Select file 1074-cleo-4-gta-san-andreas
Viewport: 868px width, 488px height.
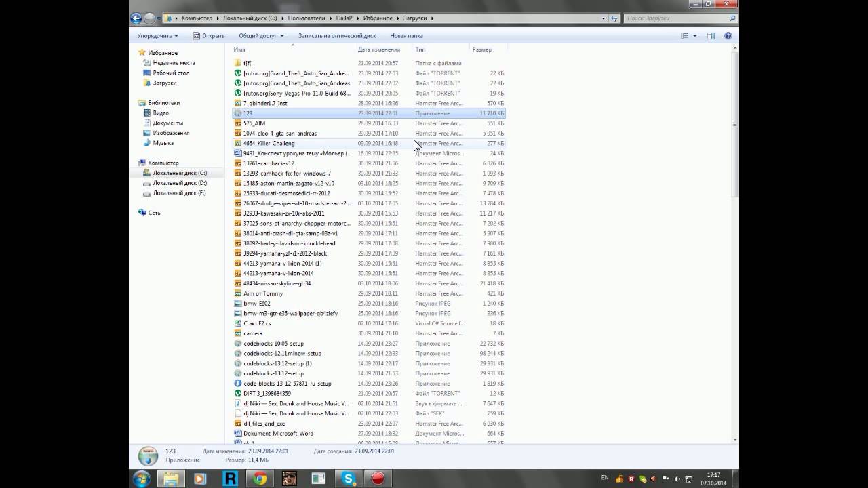279,134
